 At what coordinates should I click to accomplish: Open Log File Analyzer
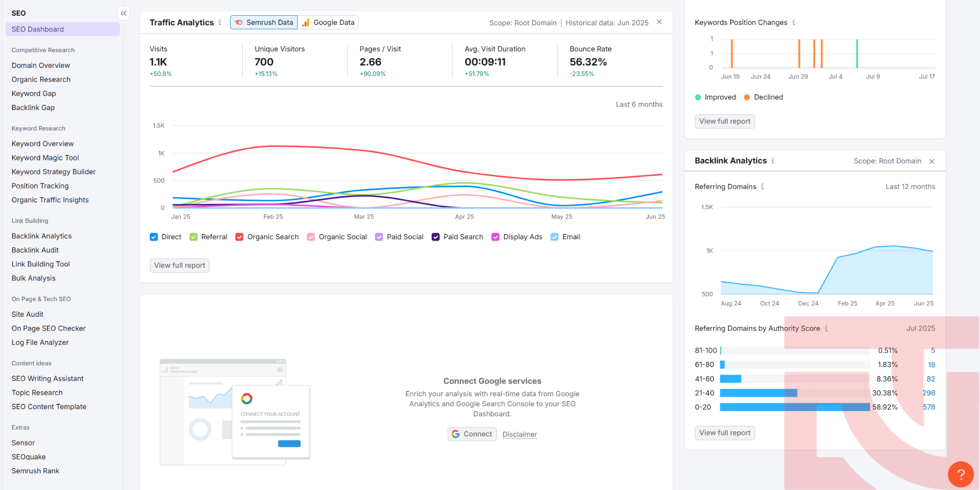40,343
